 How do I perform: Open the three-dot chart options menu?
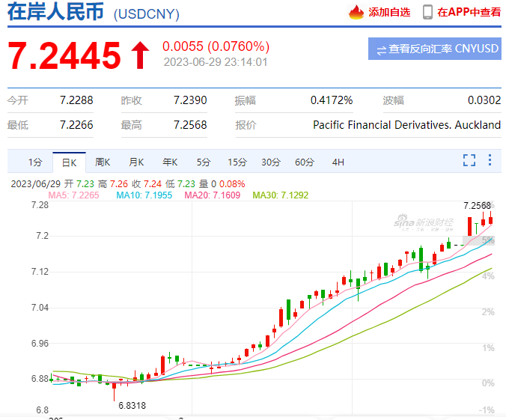[x=490, y=159]
